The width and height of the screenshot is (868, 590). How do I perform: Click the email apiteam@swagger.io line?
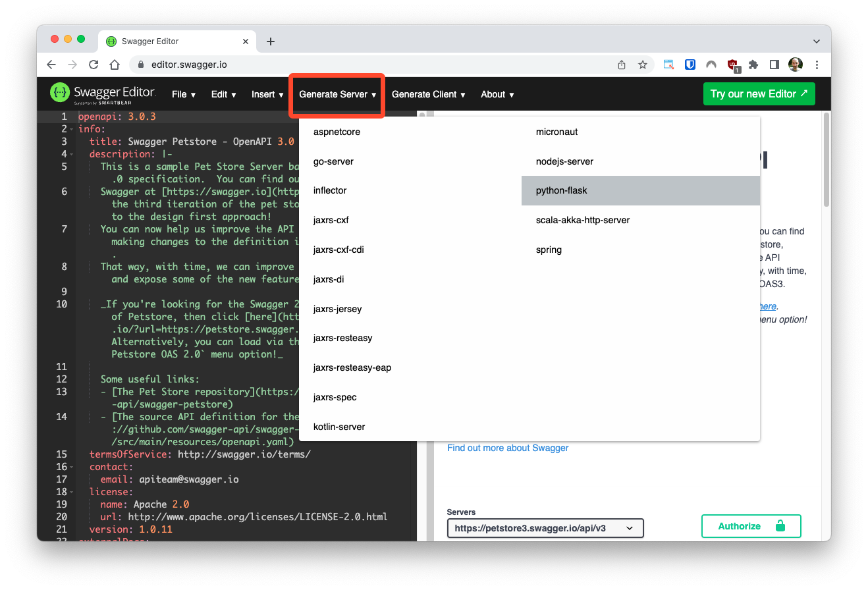(169, 479)
